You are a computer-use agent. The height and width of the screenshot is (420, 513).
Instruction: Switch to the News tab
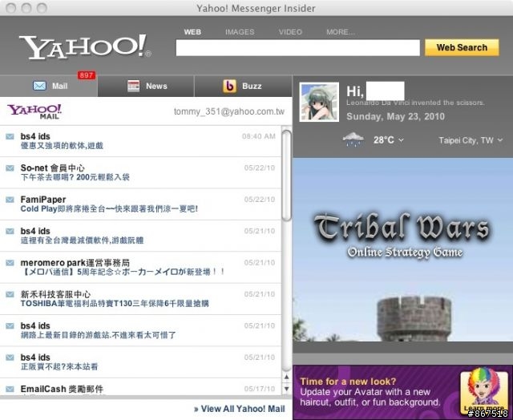coord(146,86)
